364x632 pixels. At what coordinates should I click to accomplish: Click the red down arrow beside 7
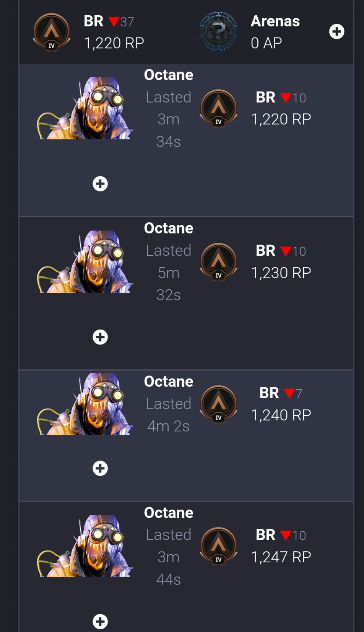(x=289, y=393)
